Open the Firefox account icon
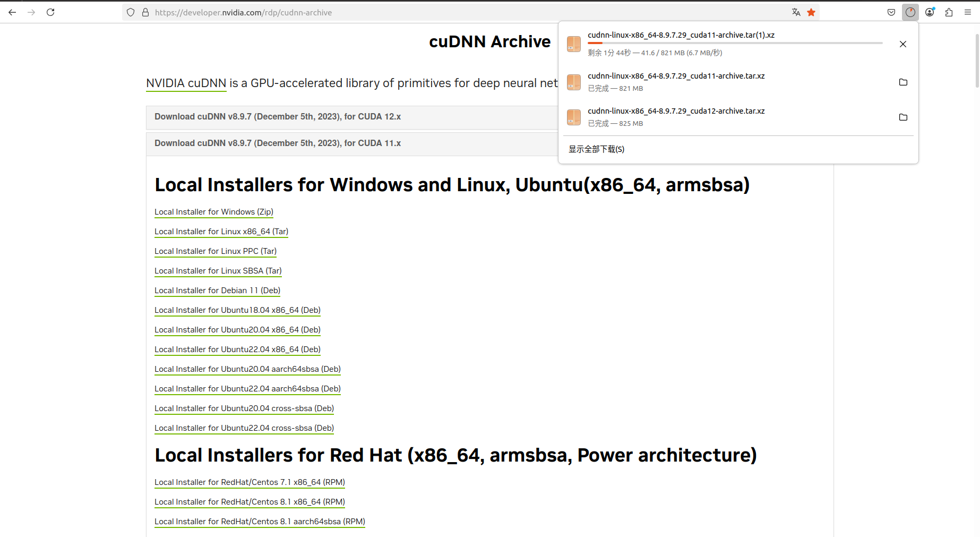This screenshot has height=537, width=980. (930, 12)
